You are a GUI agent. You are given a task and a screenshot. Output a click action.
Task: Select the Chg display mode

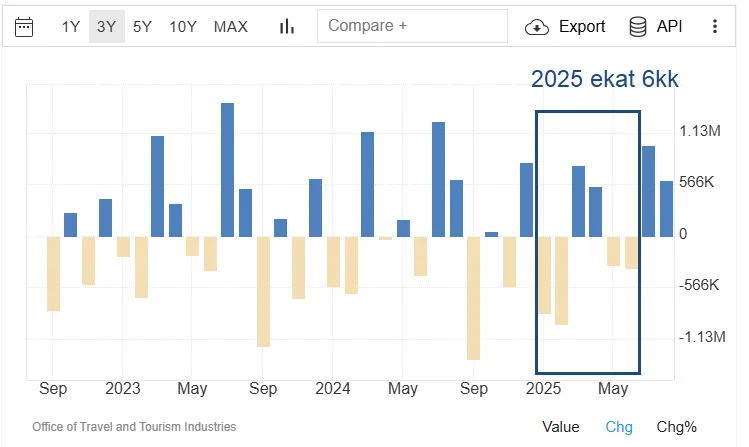click(619, 427)
